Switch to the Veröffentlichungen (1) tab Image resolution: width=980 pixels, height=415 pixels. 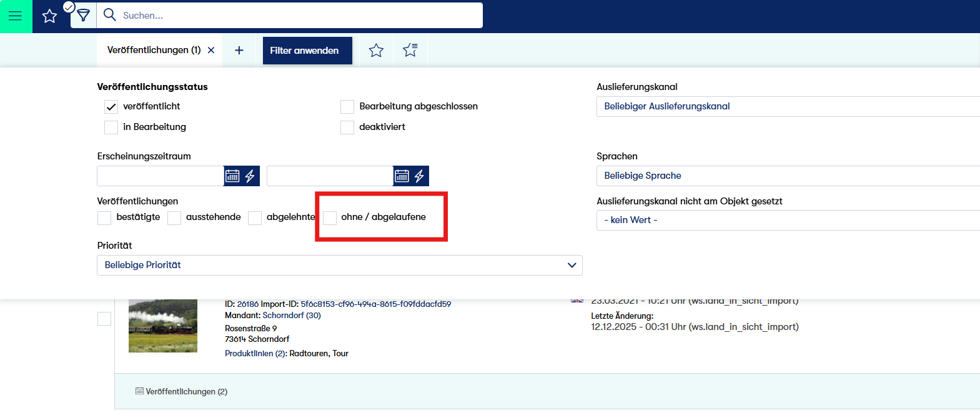[x=154, y=51]
